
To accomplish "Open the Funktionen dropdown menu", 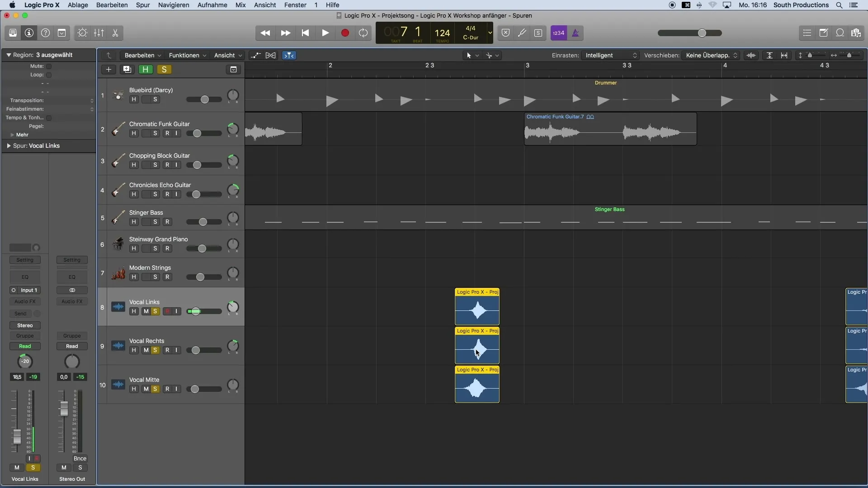I will (x=187, y=56).
